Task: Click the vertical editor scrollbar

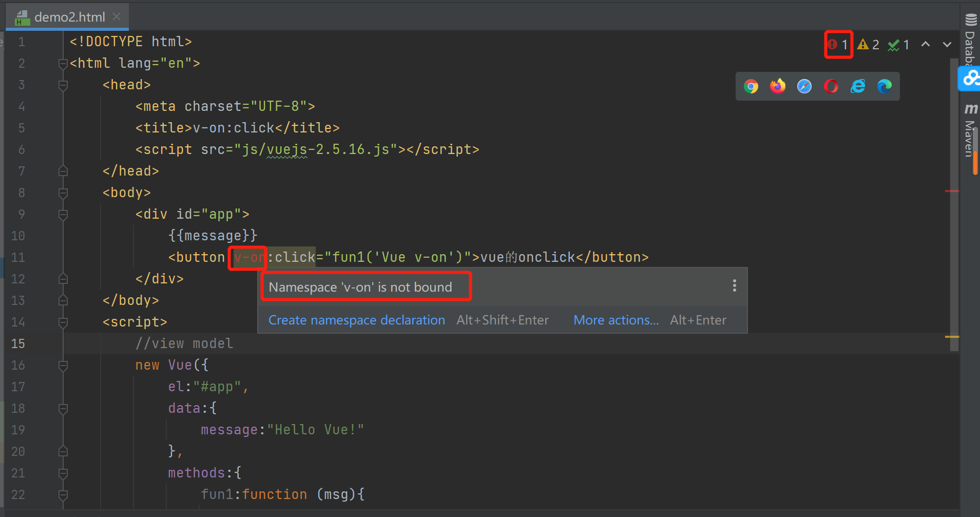Action: coord(954,204)
